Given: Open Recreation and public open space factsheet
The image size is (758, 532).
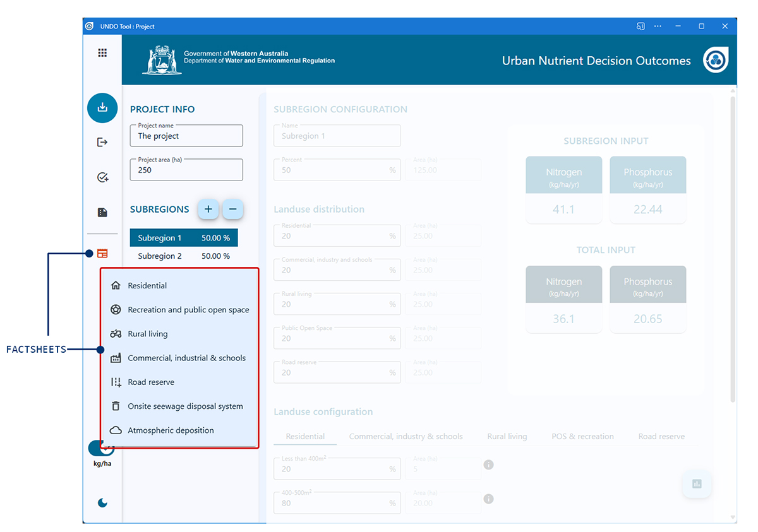Looking at the screenshot, I should tap(188, 310).
